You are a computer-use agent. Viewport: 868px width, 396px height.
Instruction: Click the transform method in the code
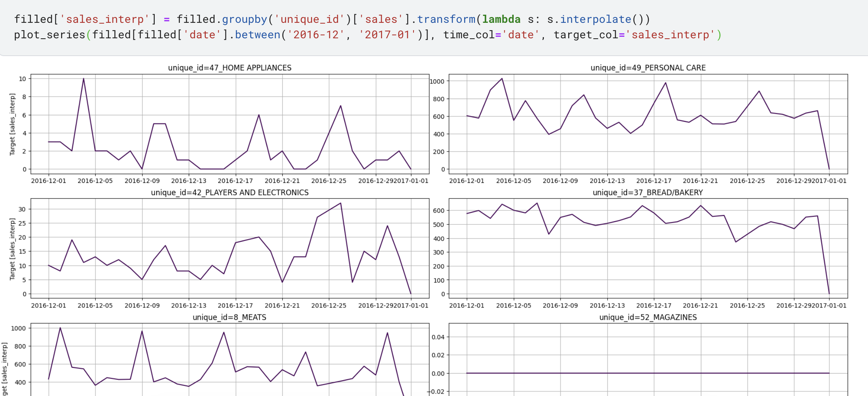(x=446, y=19)
